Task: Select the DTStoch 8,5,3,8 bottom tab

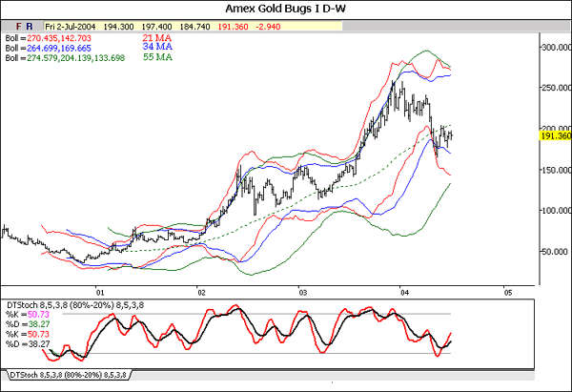Action: coord(69,375)
